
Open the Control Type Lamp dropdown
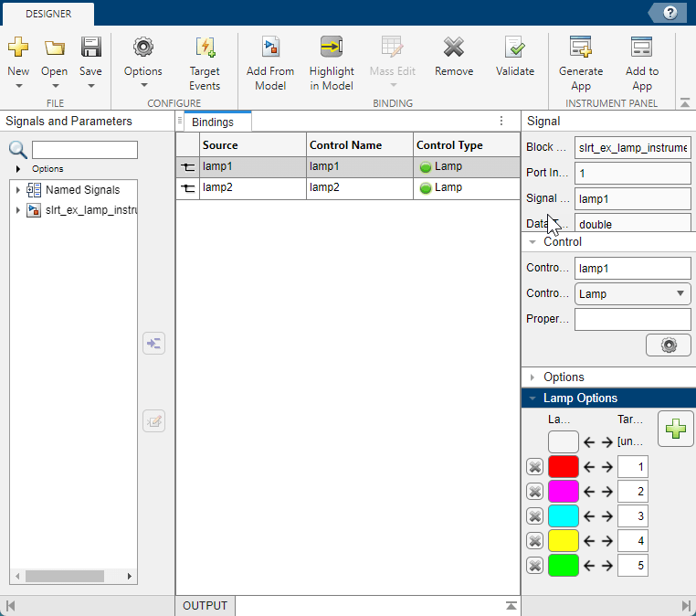[632, 294]
